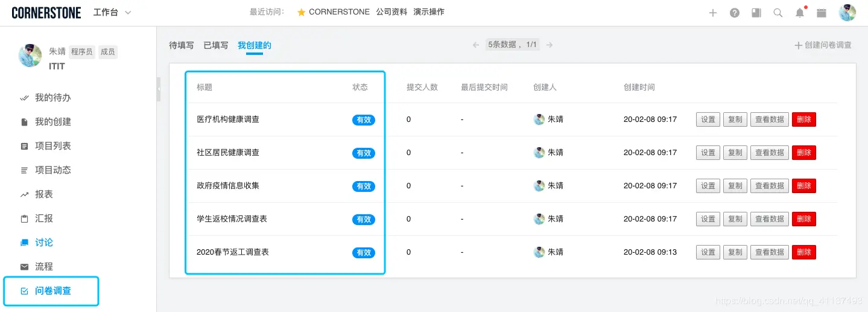The image size is (868, 312).
Task: Delete the 医疗机构健康调查 survey
Action: coord(803,119)
